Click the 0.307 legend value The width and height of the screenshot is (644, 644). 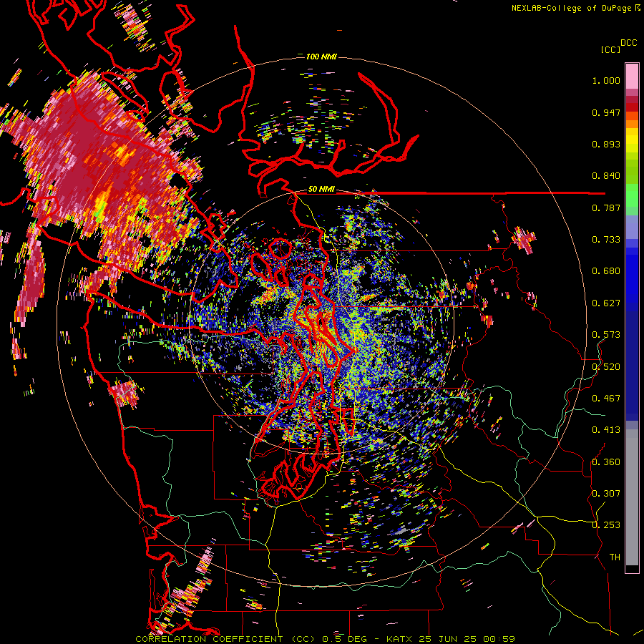coord(606,494)
